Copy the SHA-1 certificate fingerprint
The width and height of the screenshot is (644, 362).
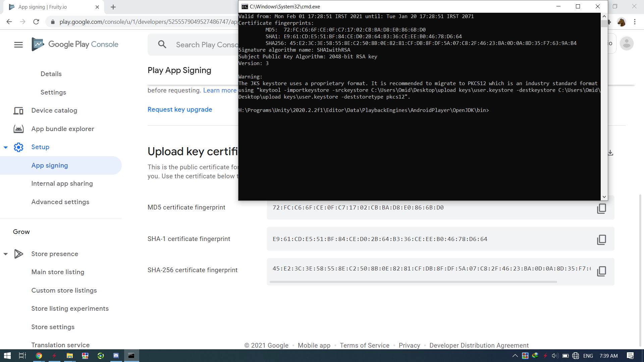(x=601, y=239)
